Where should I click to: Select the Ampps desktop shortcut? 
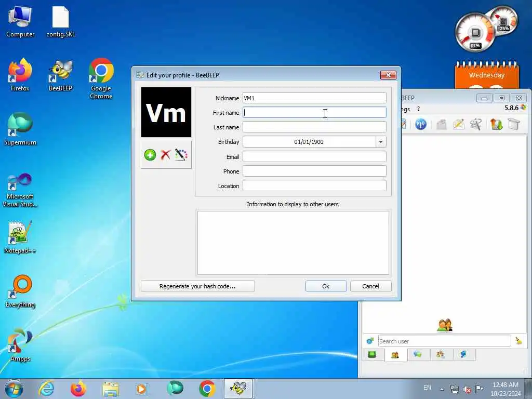tap(20, 345)
